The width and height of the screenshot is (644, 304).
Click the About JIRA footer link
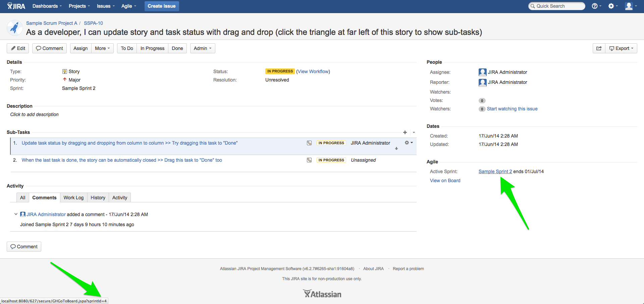[373, 269]
